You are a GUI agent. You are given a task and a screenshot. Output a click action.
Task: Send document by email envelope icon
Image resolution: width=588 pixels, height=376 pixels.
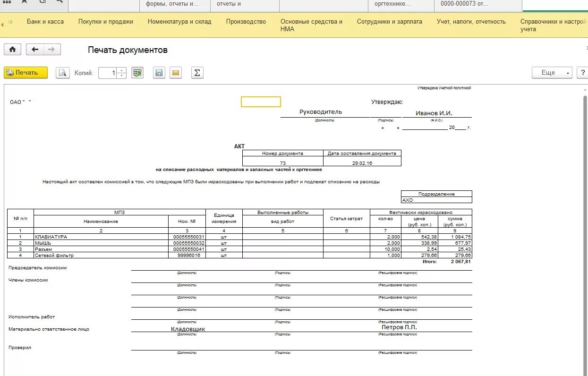pyautogui.click(x=176, y=73)
